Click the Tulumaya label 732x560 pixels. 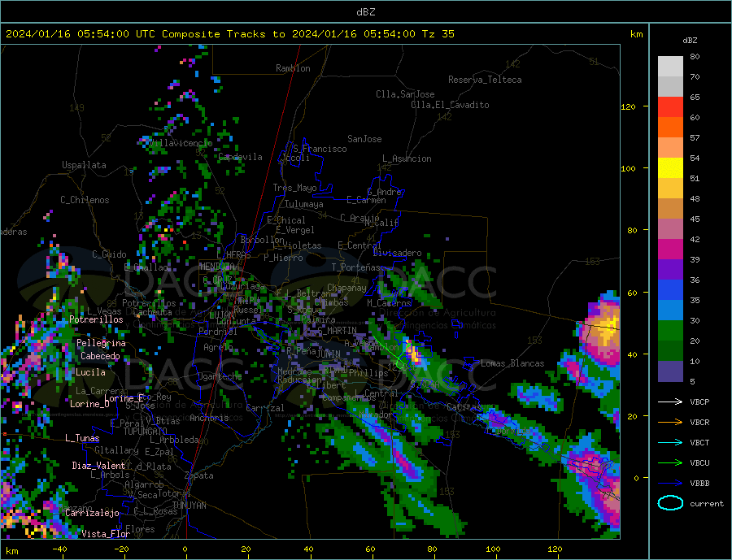[304, 204]
